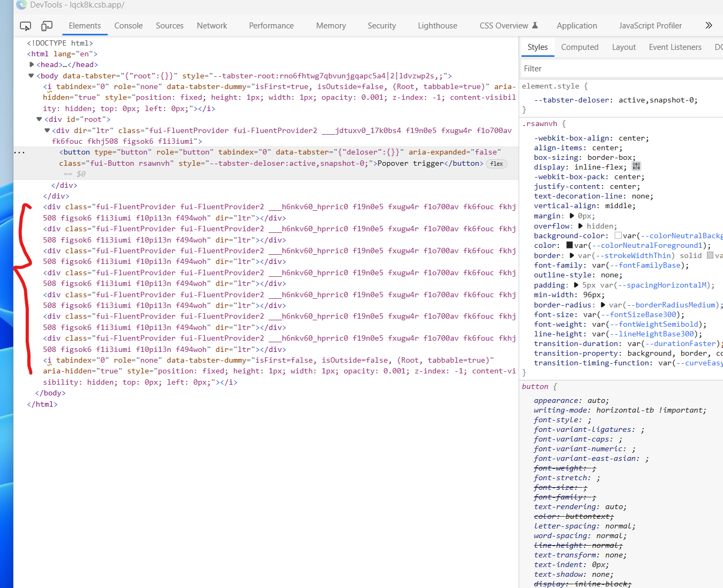Expand the padding shorthand property
723x588 pixels.
[575, 284]
